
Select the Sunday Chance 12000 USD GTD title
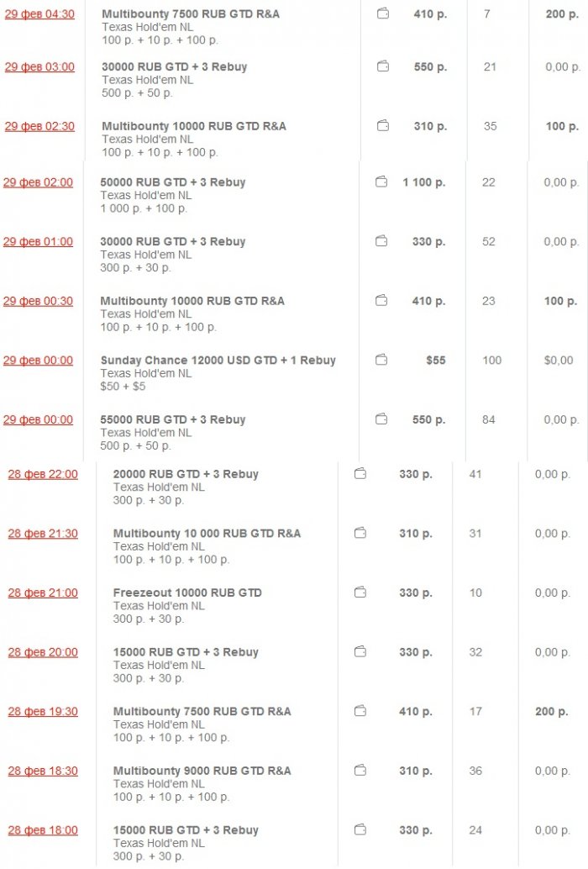[218, 361]
